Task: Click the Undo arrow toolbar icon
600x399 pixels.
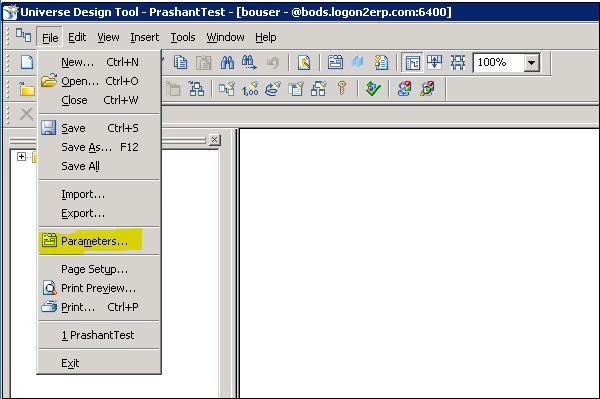Action: (x=272, y=62)
